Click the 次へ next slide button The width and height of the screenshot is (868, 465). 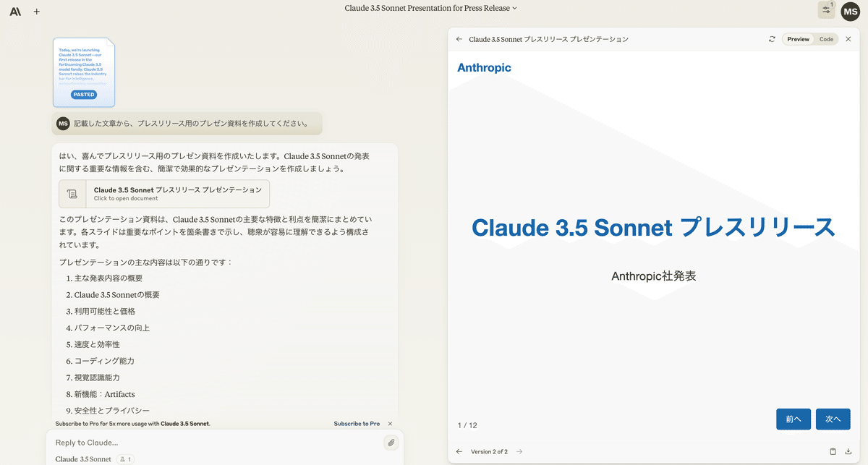pos(833,419)
